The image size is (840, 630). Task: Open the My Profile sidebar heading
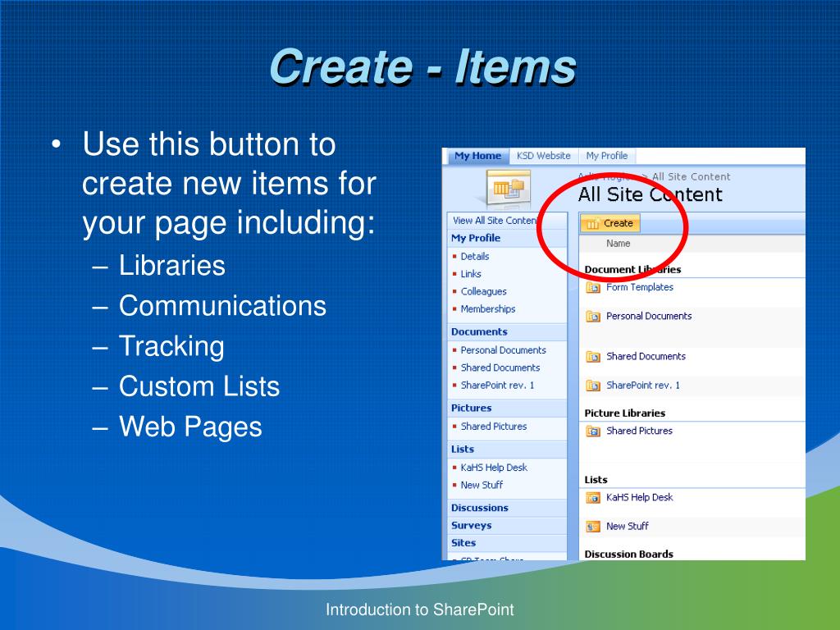pos(476,238)
